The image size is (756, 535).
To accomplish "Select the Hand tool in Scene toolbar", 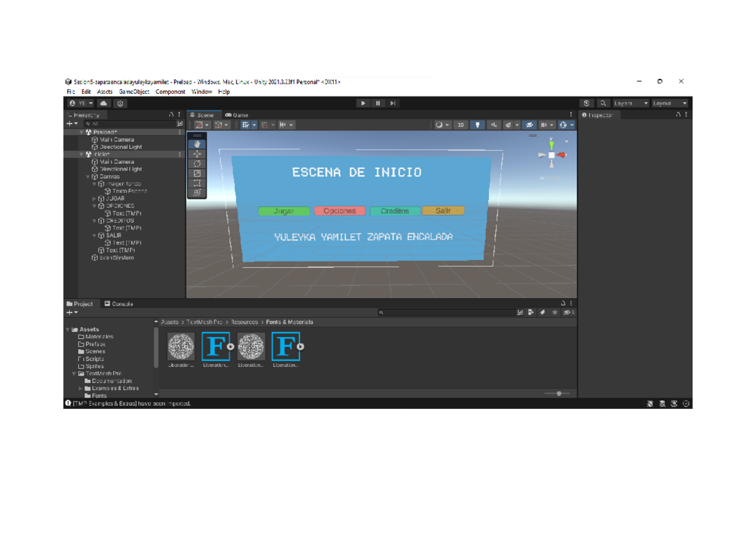I will coord(197,142).
